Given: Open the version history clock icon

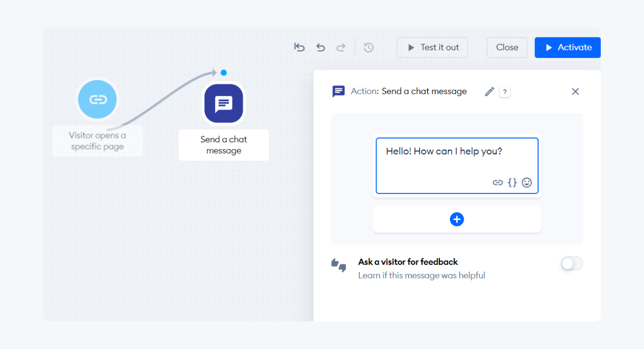Looking at the screenshot, I should pyautogui.click(x=368, y=47).
